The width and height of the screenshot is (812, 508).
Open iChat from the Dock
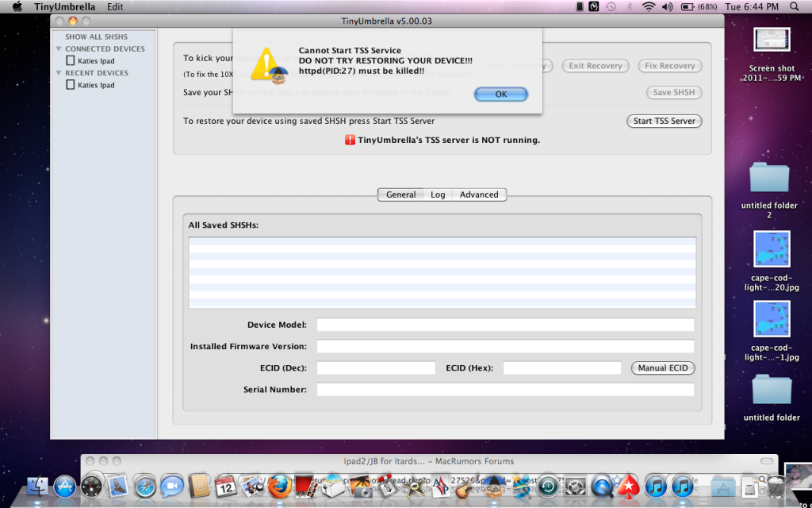coord(172,487)
